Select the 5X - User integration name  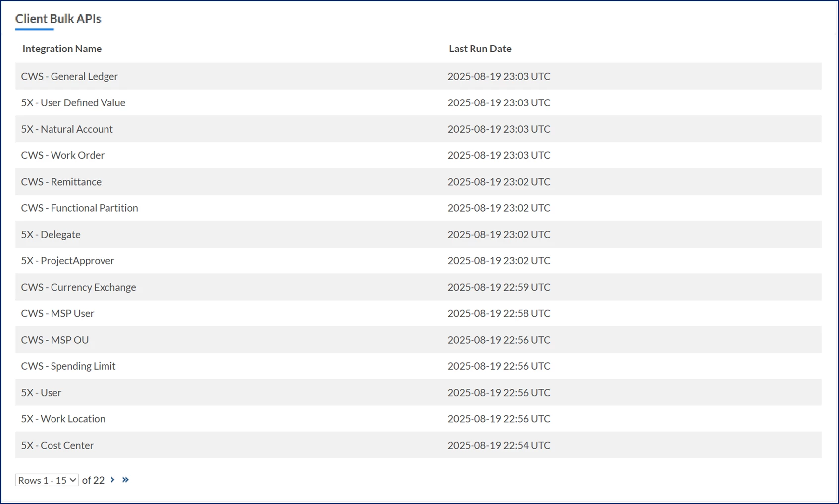(41, 392)
